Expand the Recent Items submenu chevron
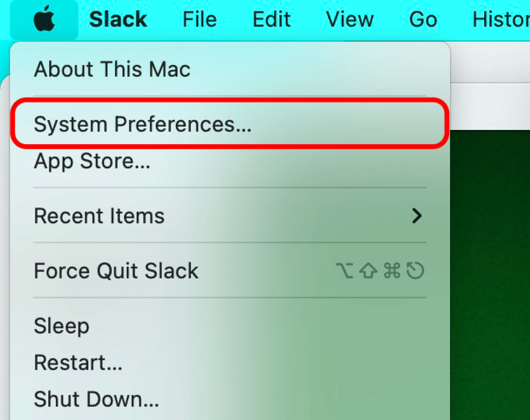The height and width of the screenshot is (420, 530). tap(417, 216)
